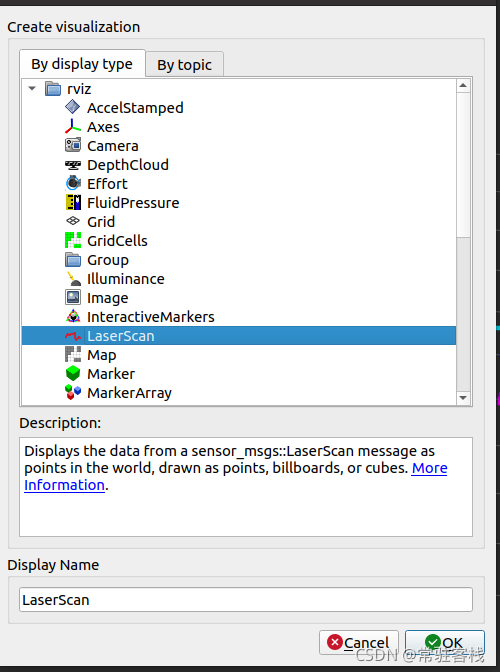Select AccelStamped display type
The height and width of the screenshot is (672, 500).
(135, 108)
